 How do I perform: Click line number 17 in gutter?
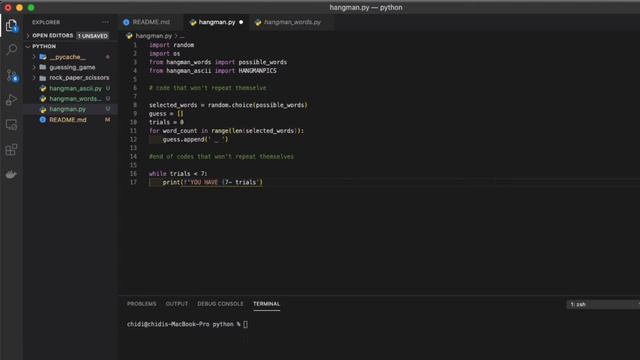(133, 182)
